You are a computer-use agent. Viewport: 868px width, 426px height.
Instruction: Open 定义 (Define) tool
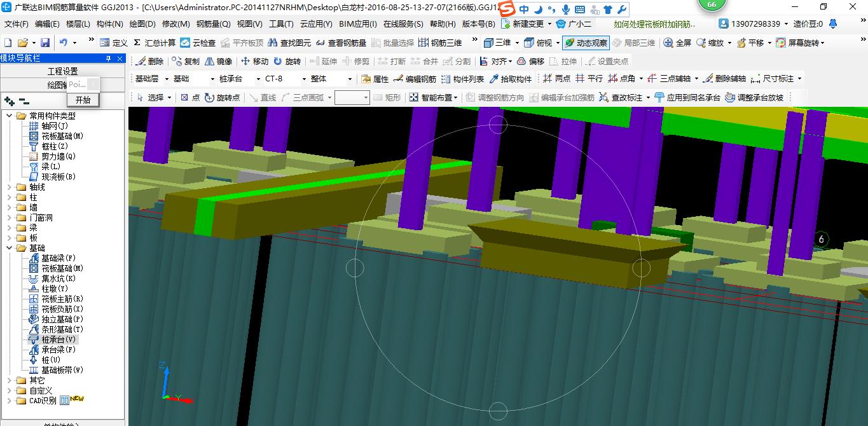click(114, 43)
